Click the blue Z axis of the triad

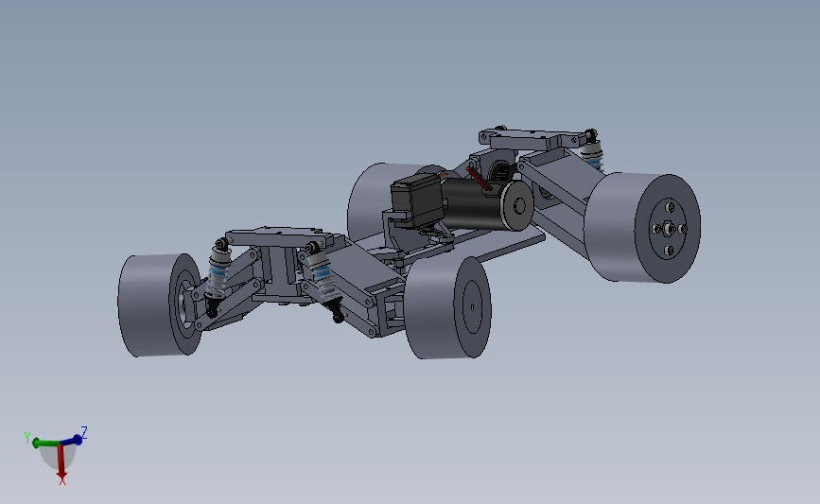coord(72,441)
